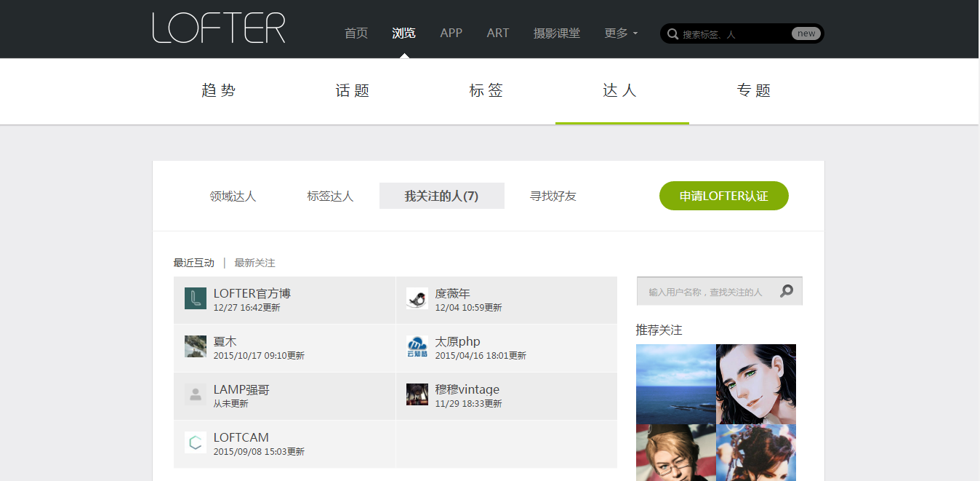Open 夏木 avatar image
Screen dimensions: 980x481
196,346
